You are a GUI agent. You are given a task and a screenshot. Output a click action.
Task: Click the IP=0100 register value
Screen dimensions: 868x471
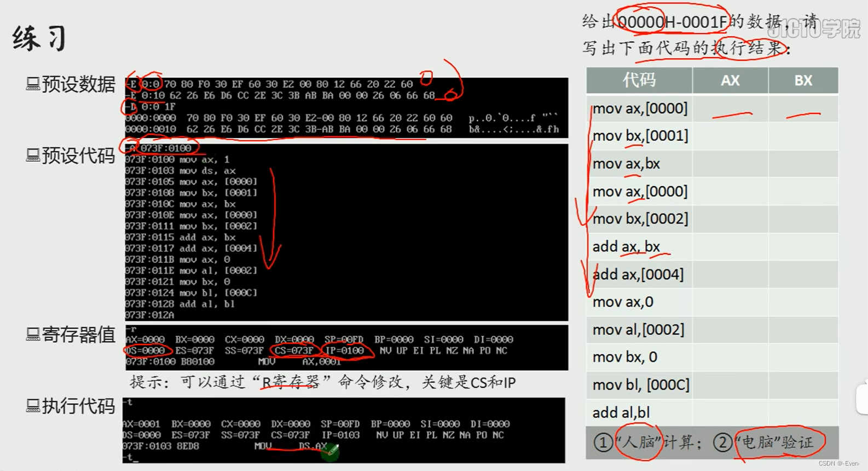pyautogui.click(x=344, y=351)
